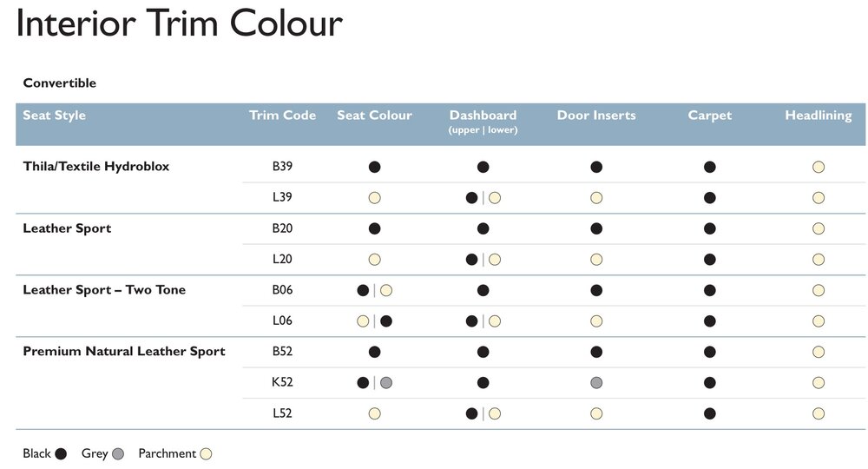Click the Grey legend swatch
Image resolution: width=868 pixels, height=469 pixels.
coord(118,454)
